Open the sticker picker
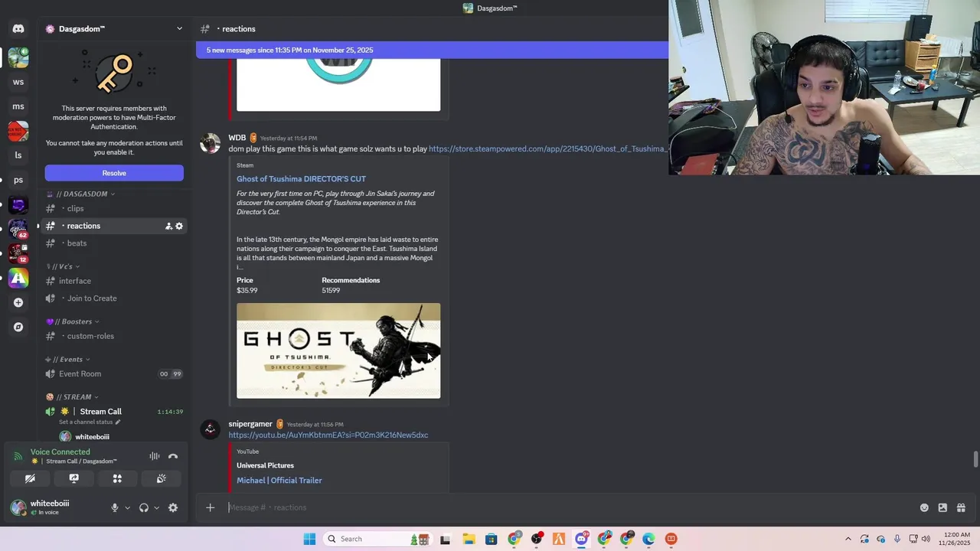Image resolution: width=980 pixels, height=551 pixels. click(942, 507)
